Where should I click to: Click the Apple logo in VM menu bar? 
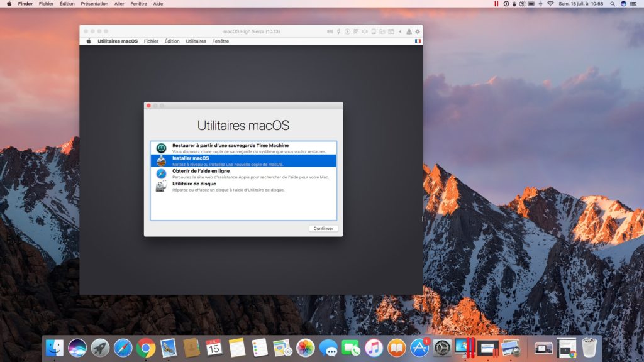click(x=88, y=41)
